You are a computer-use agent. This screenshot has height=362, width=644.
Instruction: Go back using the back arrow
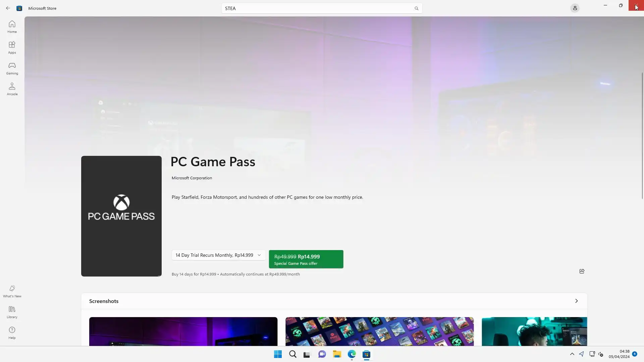(8, 8)
